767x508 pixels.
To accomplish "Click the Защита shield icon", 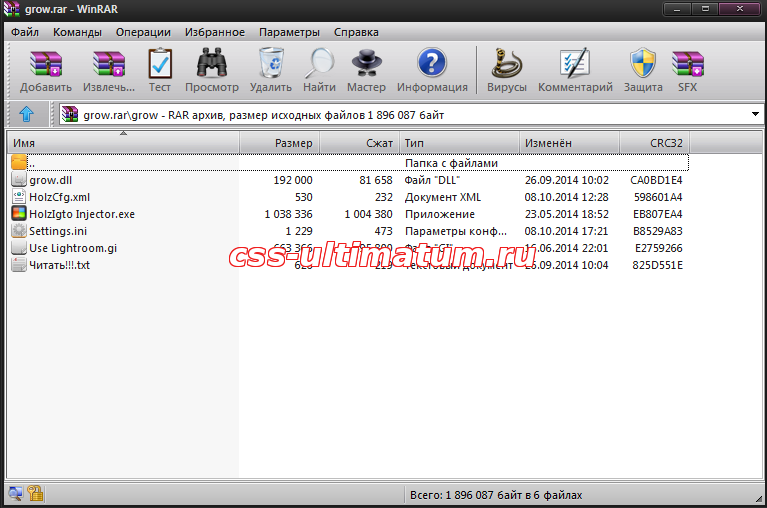I will 643,63.
